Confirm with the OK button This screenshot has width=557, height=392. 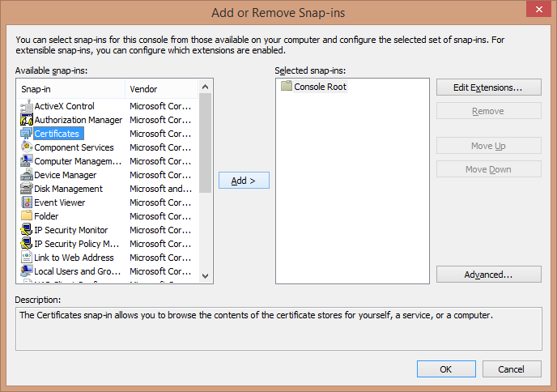(x=446, y=369)
